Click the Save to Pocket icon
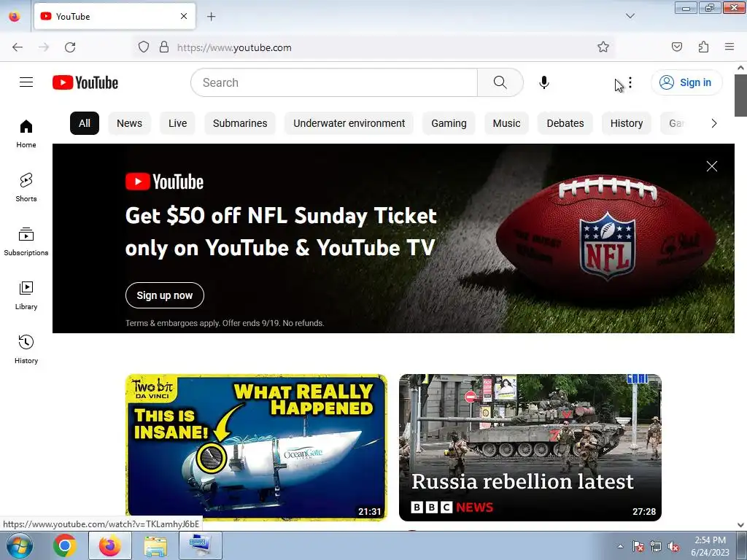The image size is (747, 560). pyautogui.click(x=677, y=47)
